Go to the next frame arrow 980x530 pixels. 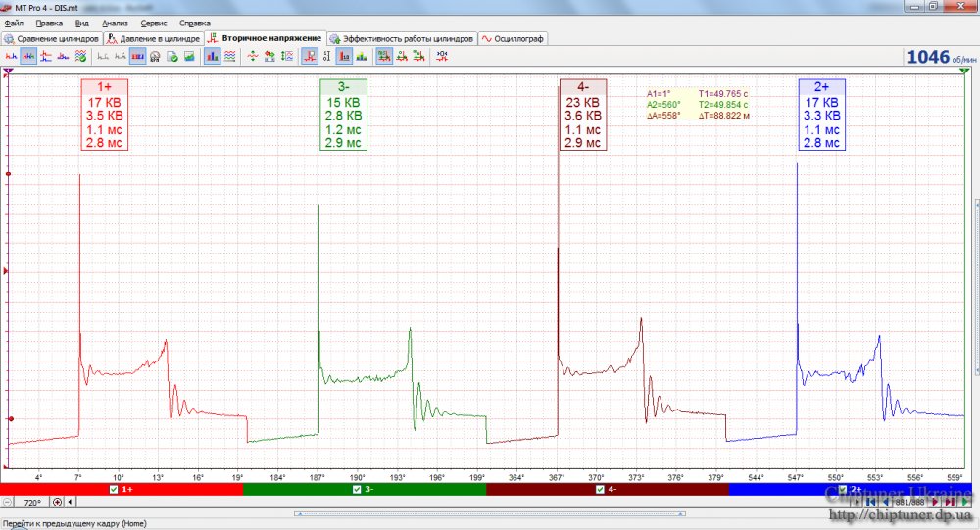coord(935,502)
